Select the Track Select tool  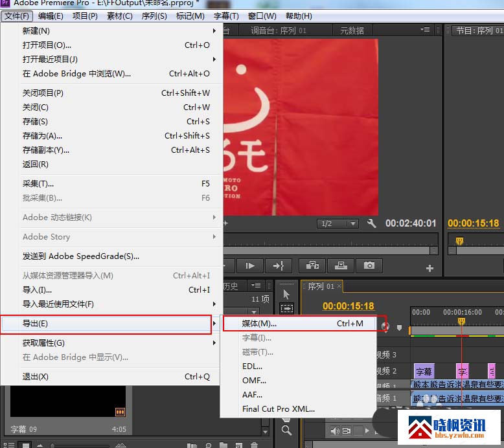[287, 309]
